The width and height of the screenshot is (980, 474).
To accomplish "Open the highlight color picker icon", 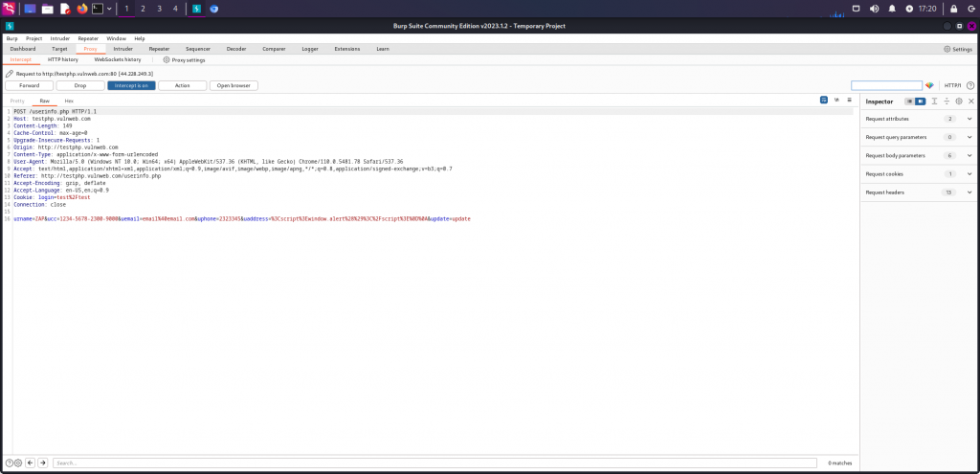I will pos(929,85).
